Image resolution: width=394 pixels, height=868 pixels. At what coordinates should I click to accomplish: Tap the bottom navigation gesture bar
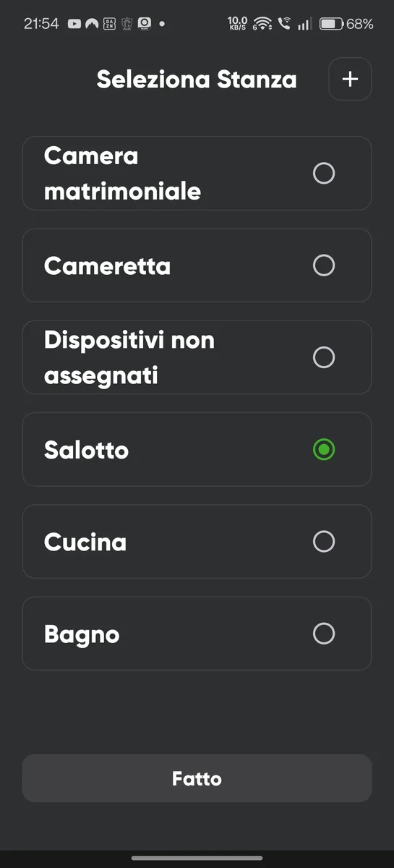tap(197, 858)
